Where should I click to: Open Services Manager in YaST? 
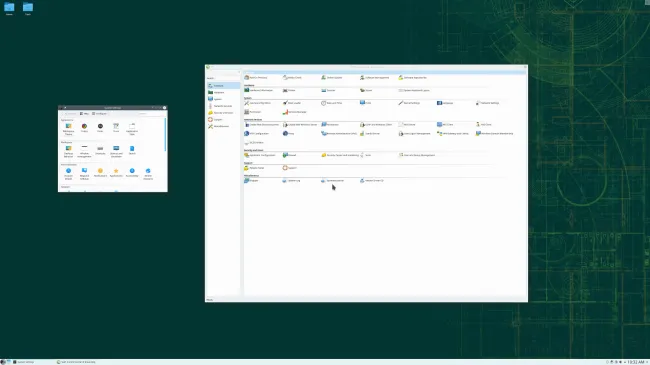295,112
